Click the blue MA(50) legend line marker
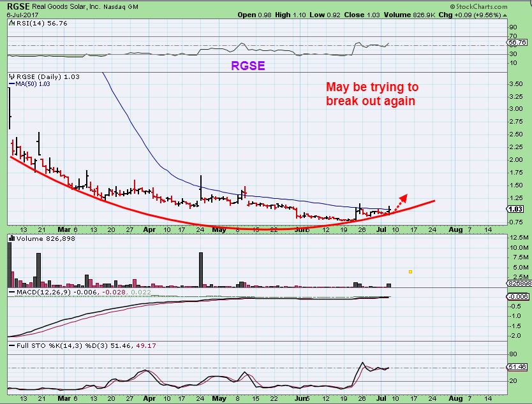532x404 pixels. [x=11, y=83]
